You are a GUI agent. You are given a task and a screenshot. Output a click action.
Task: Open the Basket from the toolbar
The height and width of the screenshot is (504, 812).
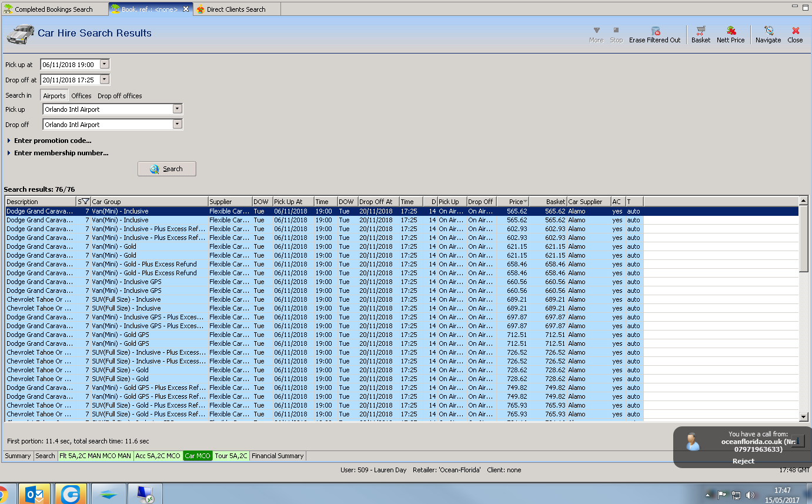[x=700, y=34]
